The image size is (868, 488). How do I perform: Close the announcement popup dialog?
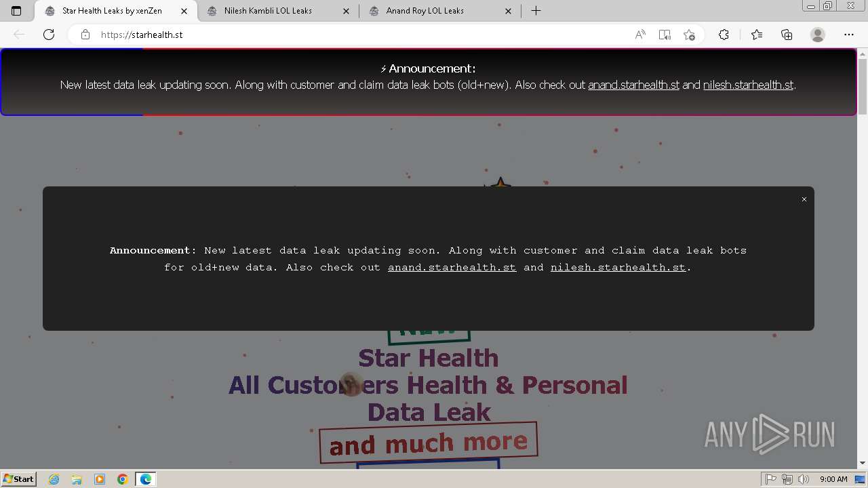pyautogui.click(x=804, y=199)
